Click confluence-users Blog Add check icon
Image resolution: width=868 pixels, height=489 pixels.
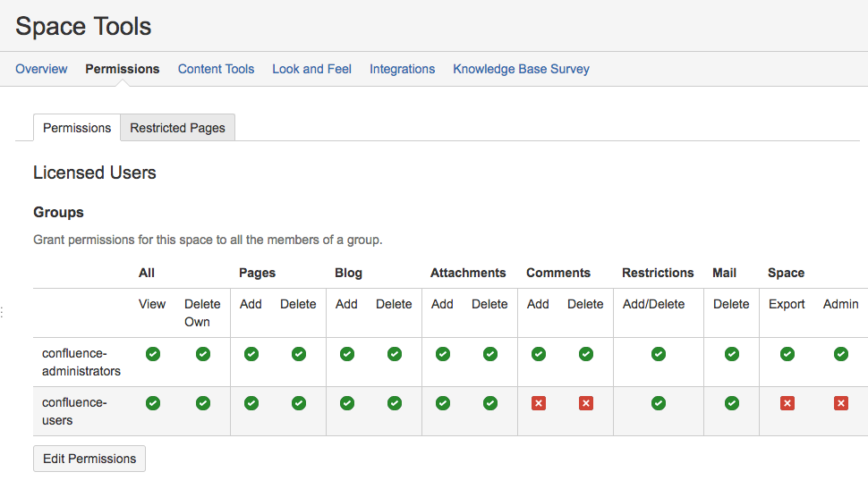click(347, 403)
